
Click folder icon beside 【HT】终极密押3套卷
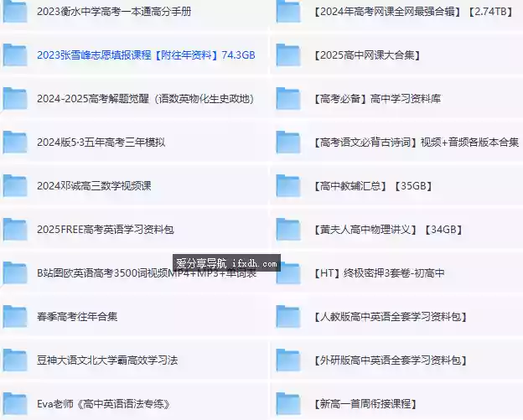tap(288, 273)
